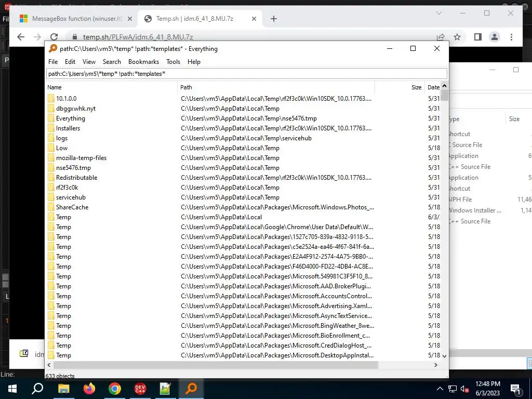Click path cell Temp\nse5476.tmp of Everything row
Viewport: 532px width, 399px height.
(x=249, y=118)
